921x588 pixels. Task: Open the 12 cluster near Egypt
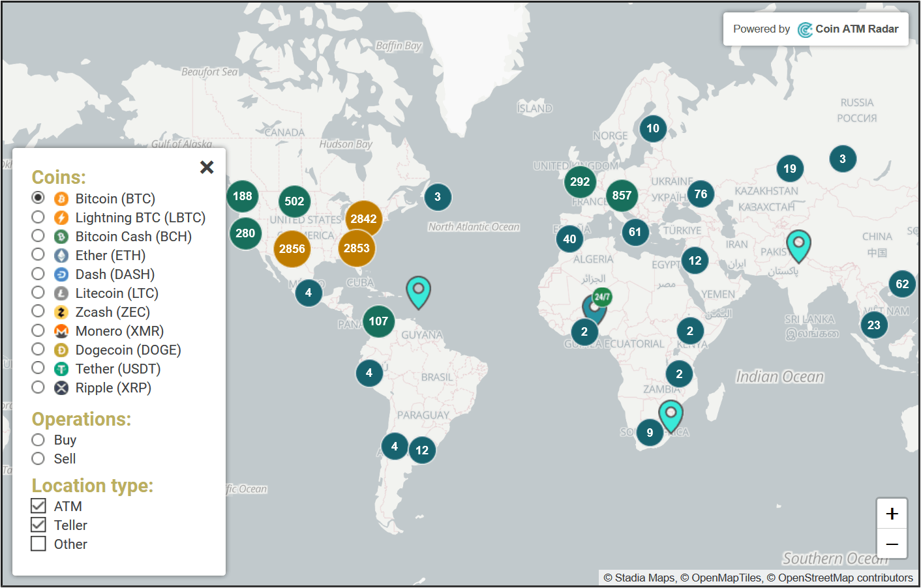click(695, 261)
